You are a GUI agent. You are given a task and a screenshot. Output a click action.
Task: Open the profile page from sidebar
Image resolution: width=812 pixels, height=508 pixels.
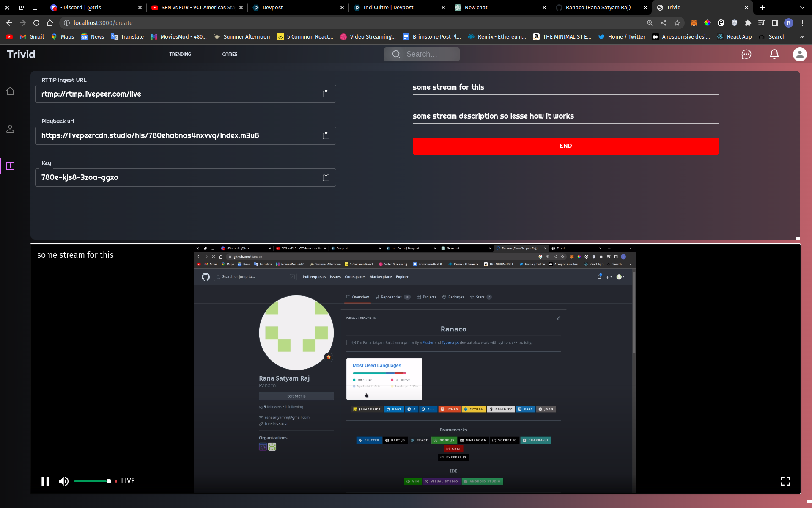[x=10, y=129]
